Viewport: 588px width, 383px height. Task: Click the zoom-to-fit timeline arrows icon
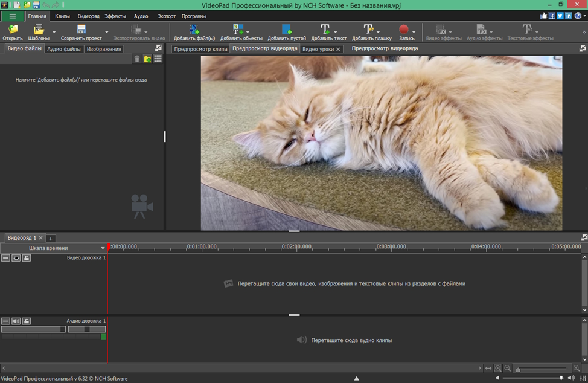tap(488, 369)
